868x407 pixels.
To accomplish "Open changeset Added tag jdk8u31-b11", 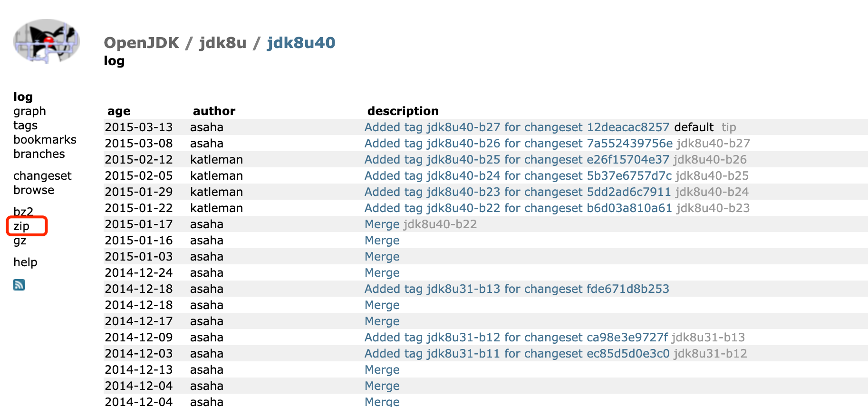I will 517,354.
